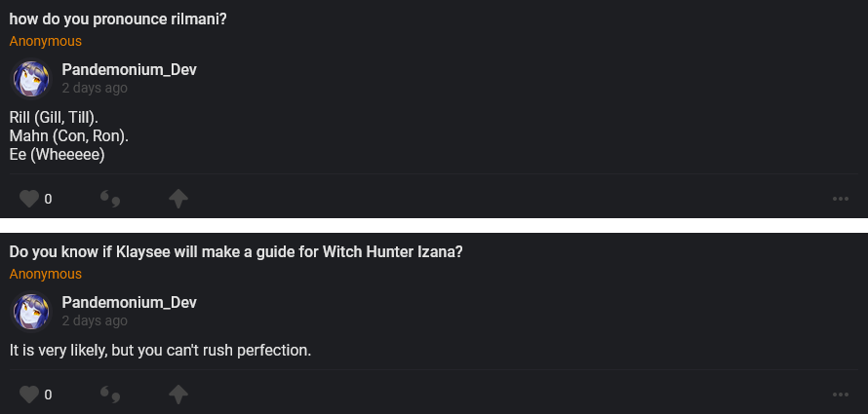Screen dimensions: 868x414
Task: Click Pandemonium_Dev's avatar on the Izana guide answer
Action: (x=30, y=311)
